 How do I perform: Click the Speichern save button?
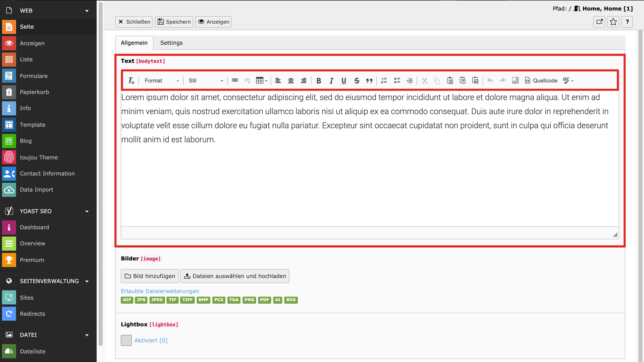click(174, 22)
